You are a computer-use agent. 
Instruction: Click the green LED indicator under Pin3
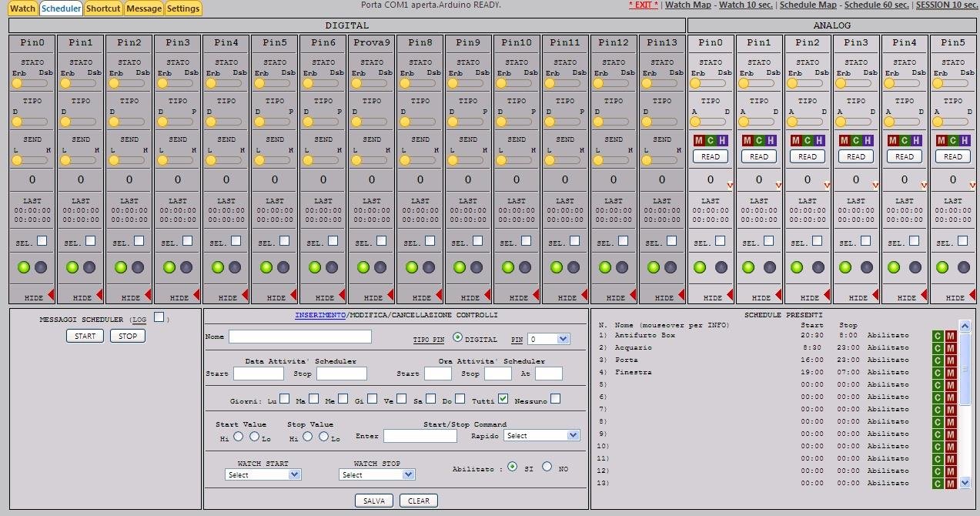pyautogui.click(x=168, y=266)
